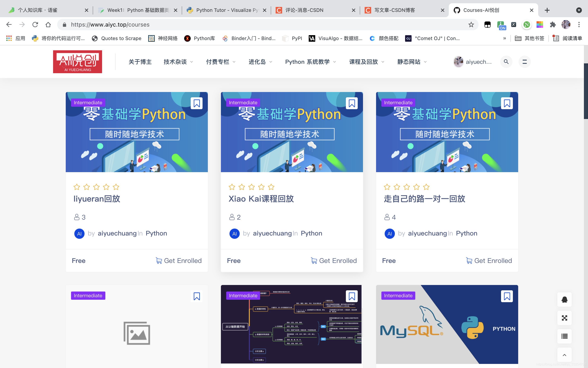Open the MySQL Python course thumbnail
588x368 pixels.
tap(447, 324)
